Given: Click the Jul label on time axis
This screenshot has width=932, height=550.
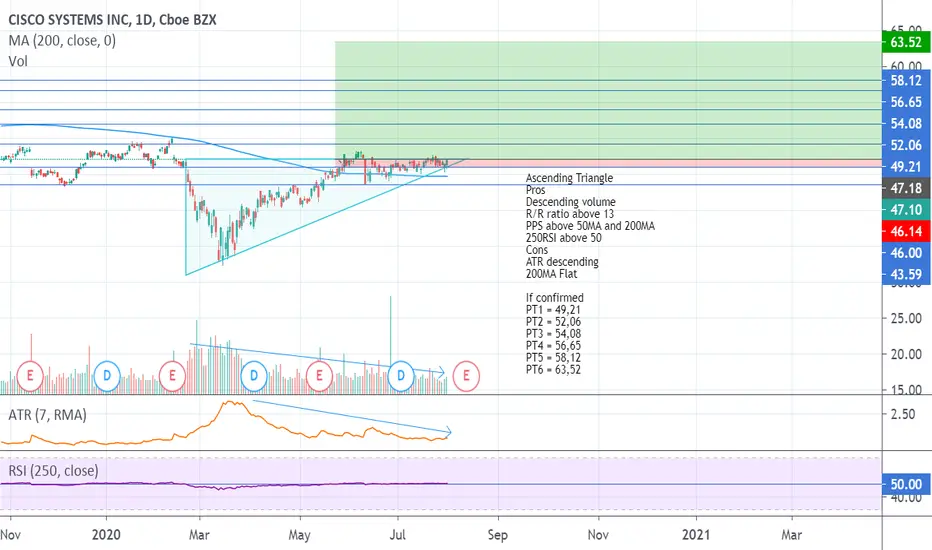Looking at the screenshot, I should pyautogui.click(x=398, y=535).
